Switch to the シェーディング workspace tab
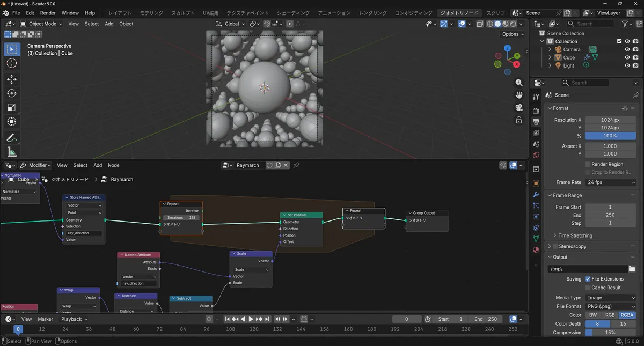Image resolution: width=644 pixels, height=346 pixels. 293,13
